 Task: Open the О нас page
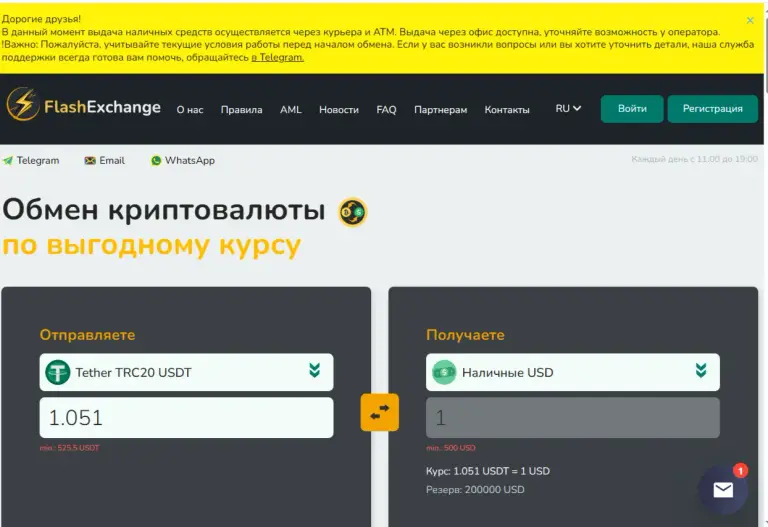tap(190, 110)
